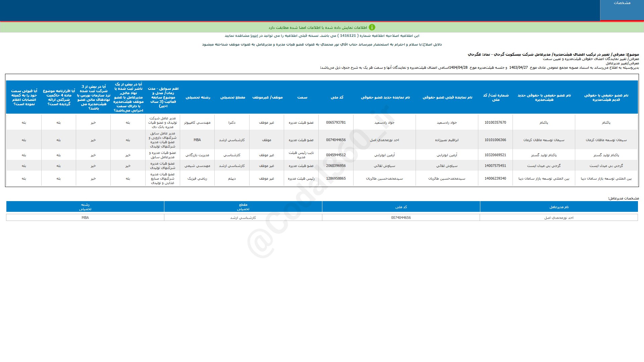Open the previous notice via اینجا link

point(254,36)
